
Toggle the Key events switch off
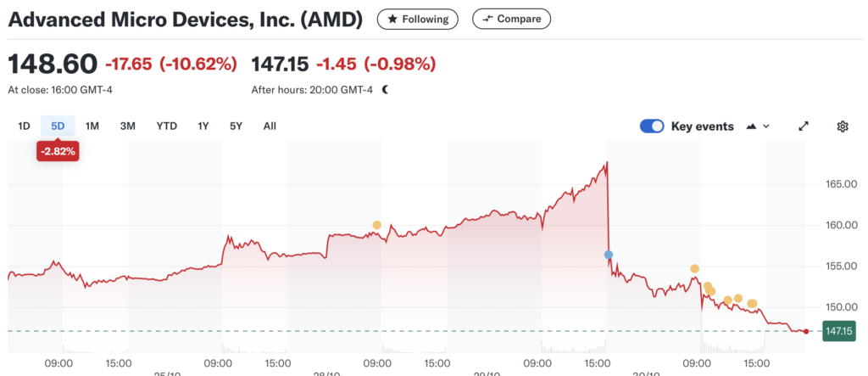coord(652,126)
